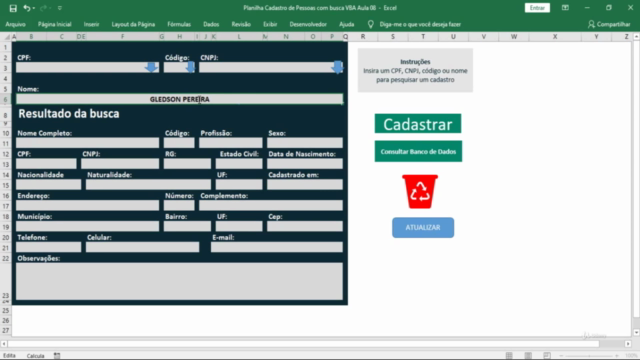
Task: Switch to the Página Inicial tab
Action: coord(55,24)
